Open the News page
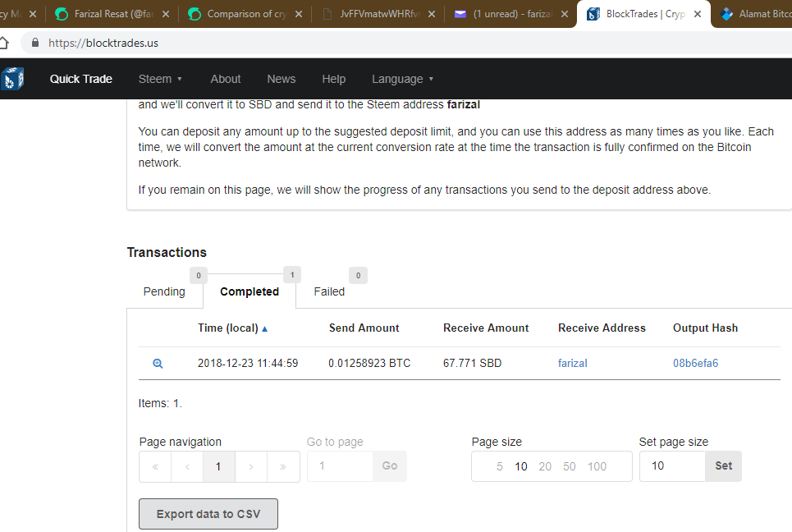Viewport: 792px width, 532px height. (282, 79)
